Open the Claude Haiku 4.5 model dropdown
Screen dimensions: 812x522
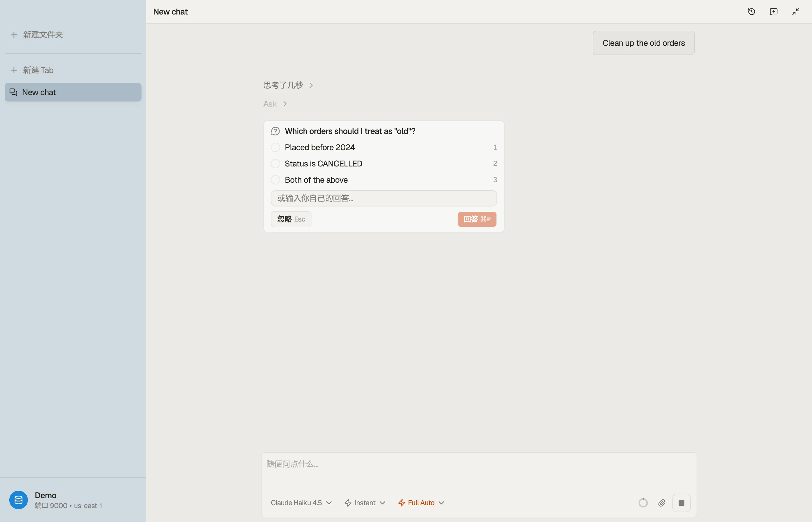301,503
